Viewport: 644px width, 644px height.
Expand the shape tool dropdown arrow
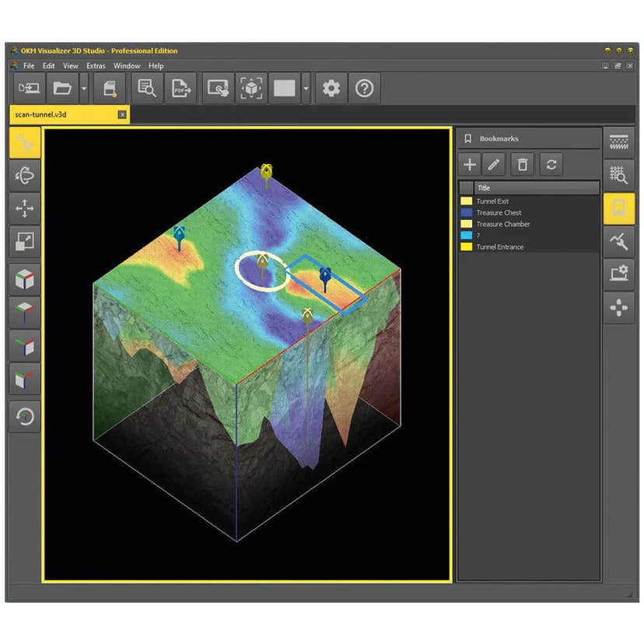click(306, 88)
